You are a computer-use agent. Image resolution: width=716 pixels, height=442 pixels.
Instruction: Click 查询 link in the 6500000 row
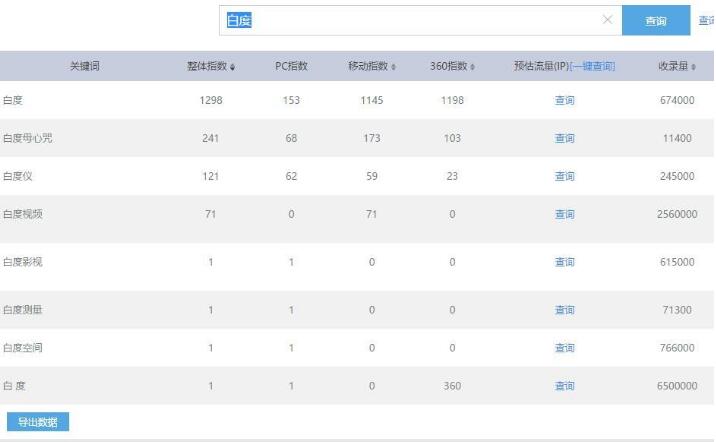564,386
